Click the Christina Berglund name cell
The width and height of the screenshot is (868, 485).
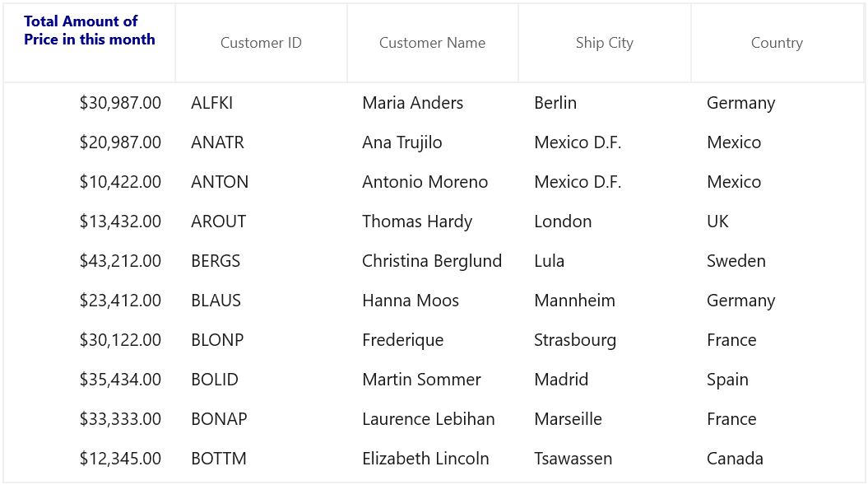[432, 261]
